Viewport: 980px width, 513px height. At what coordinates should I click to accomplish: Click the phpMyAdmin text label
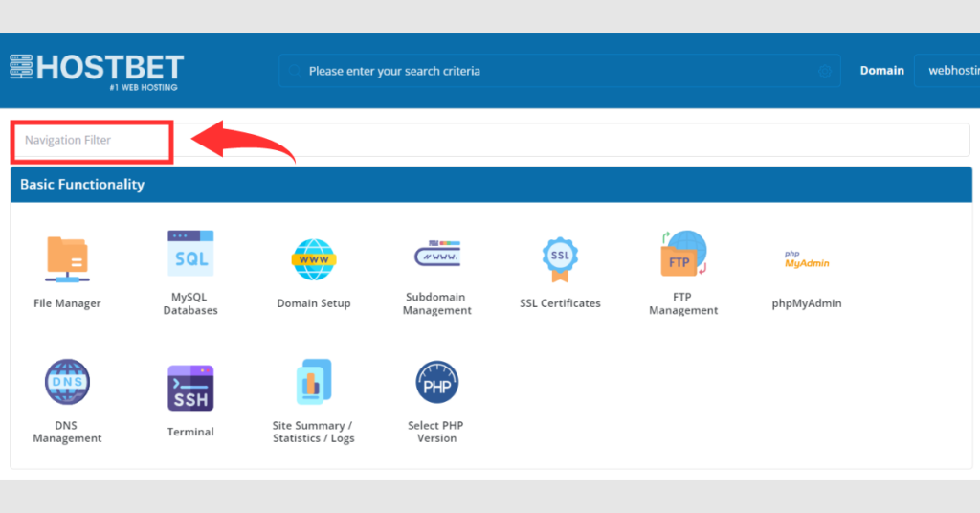[807, 303]
